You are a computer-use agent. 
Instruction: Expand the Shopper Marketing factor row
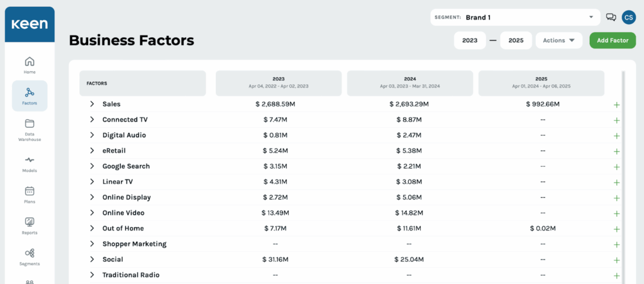(92, 244)
